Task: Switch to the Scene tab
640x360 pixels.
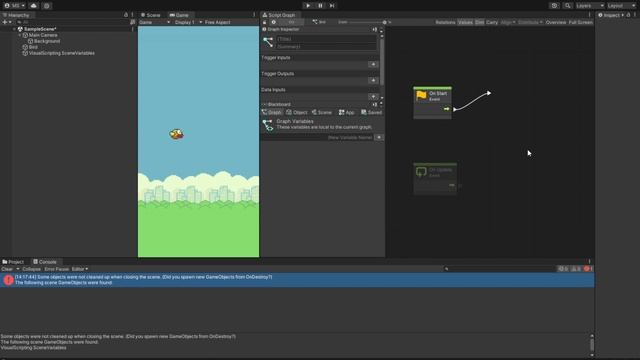Action: [x=151, y=15]
